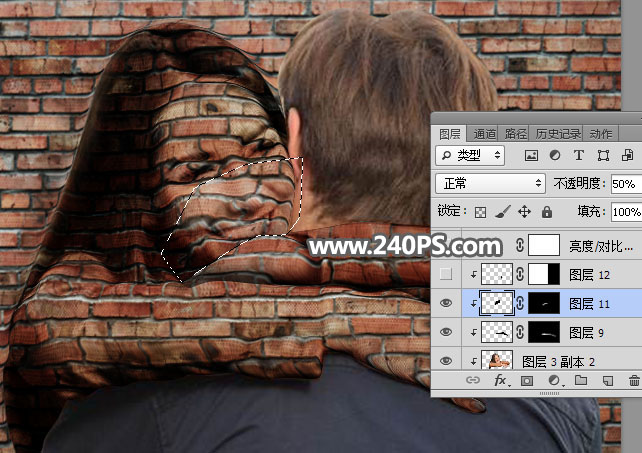The height and width of the screenshot is (453, 642).
Task: Click 图层 11 black layer mask thumbnail
Action: 544,303
